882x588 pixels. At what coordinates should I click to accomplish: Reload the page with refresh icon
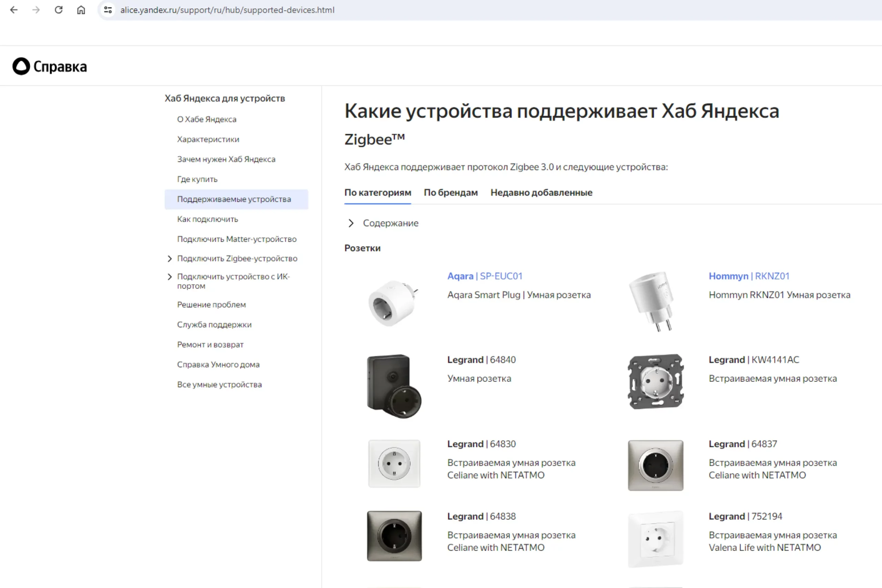[59, 10]
